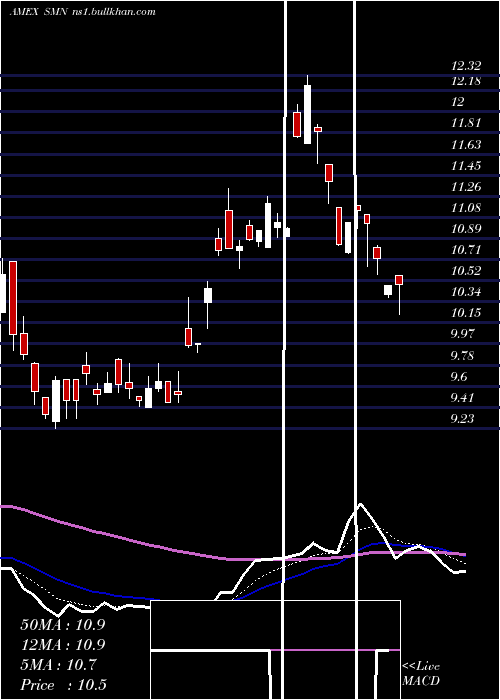
Task: Click the Price : 10.5 readout
Action: (63, 685)
